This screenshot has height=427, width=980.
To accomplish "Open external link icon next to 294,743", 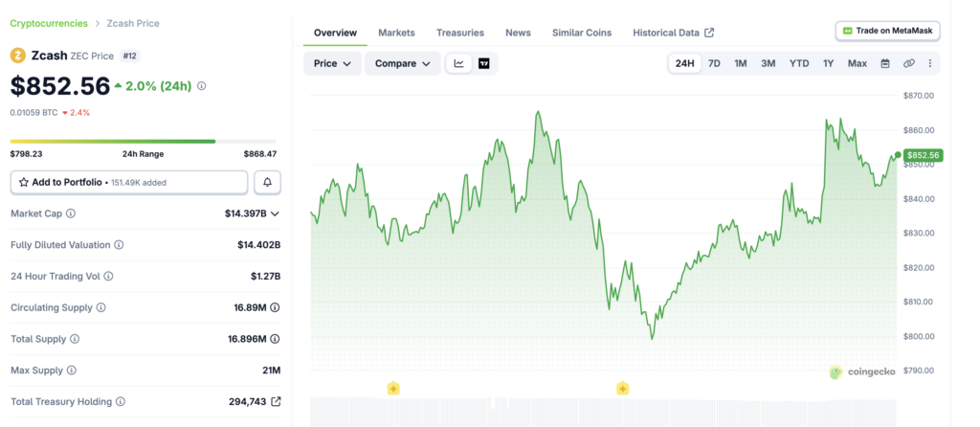I will coord(276,401).
